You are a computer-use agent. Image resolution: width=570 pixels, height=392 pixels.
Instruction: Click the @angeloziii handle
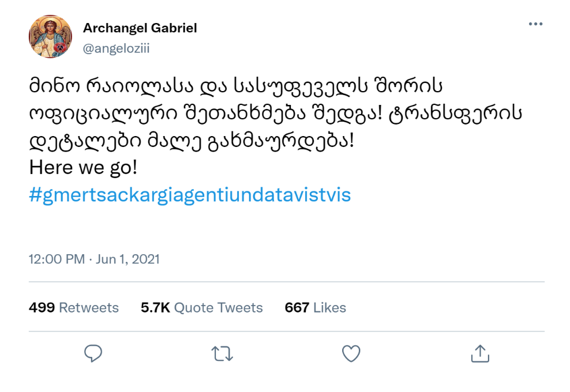point(116,48)
